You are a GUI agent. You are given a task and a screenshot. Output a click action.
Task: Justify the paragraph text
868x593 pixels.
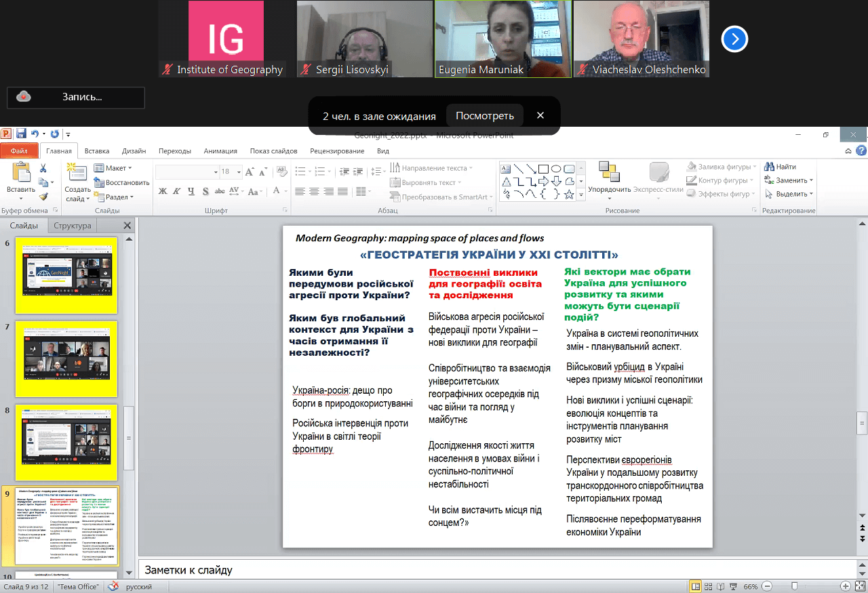pos(342,192)
